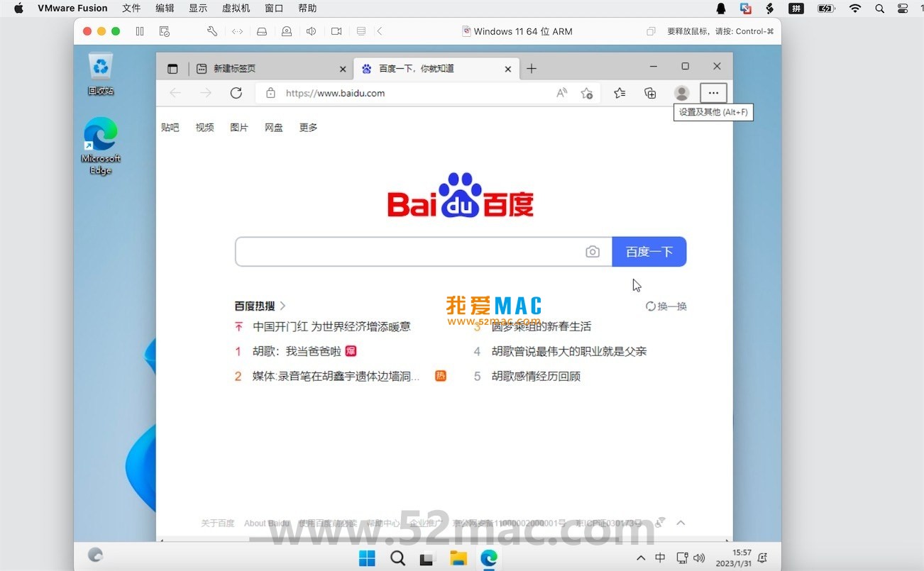Viewport: 924px width, 571px height.
Task: Open the Edge profile avatar
Action: click(681, 93)
